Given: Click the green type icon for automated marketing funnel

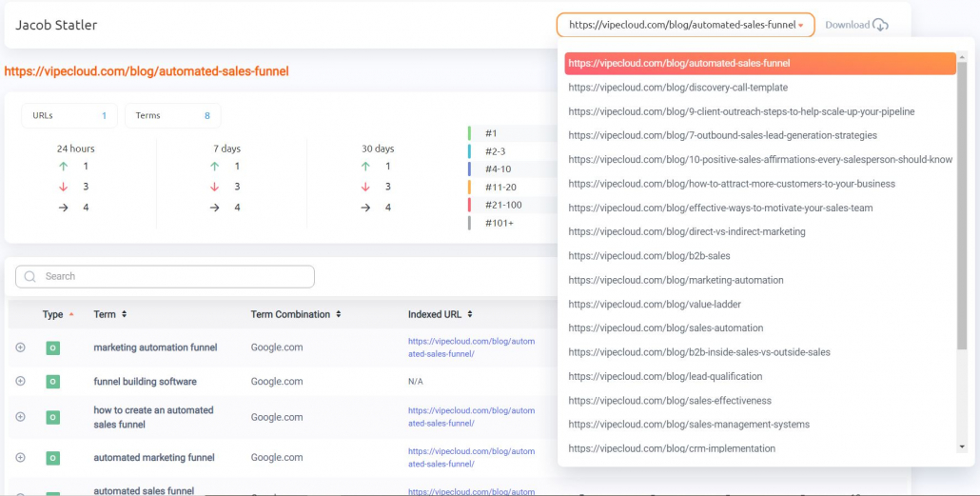Looking at the screenshot, I should [x=53, y=458].
